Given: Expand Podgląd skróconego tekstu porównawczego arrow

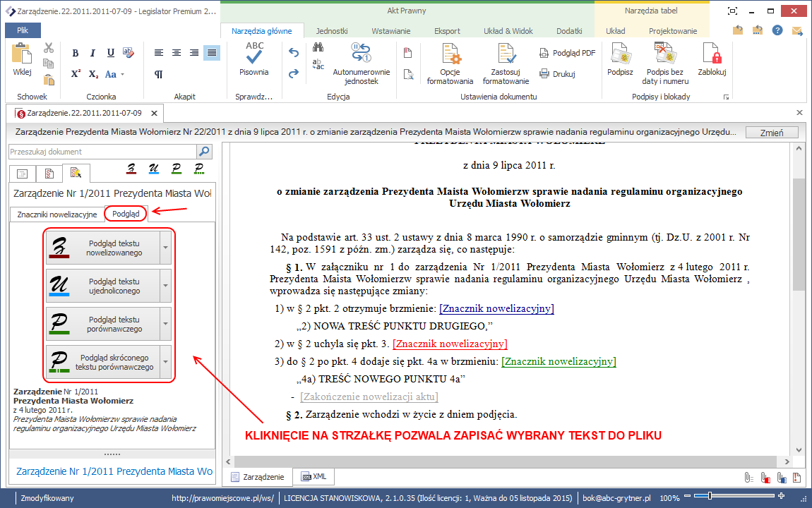Looking at the screenshot, I should (x=166, y=362).
